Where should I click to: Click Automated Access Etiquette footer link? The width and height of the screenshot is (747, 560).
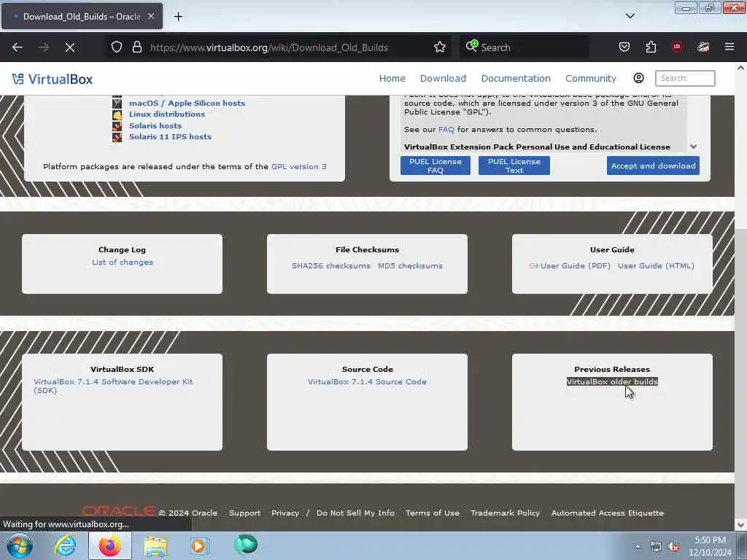tap(607, 513)
